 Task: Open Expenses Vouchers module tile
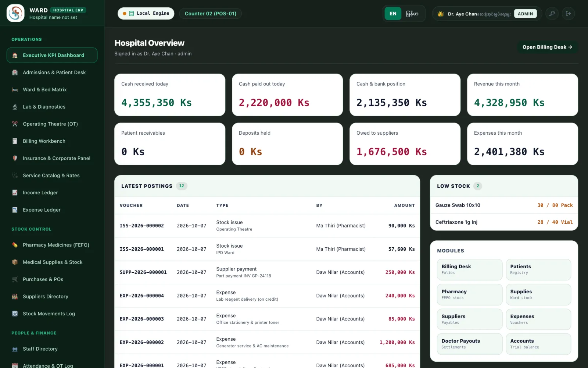tap(538, 319)
